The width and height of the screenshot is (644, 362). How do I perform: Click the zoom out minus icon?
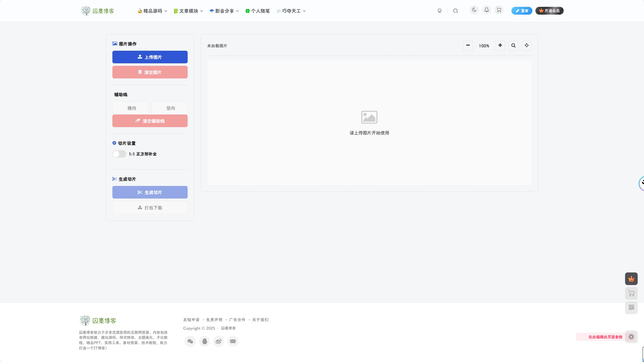click(468, 46)
